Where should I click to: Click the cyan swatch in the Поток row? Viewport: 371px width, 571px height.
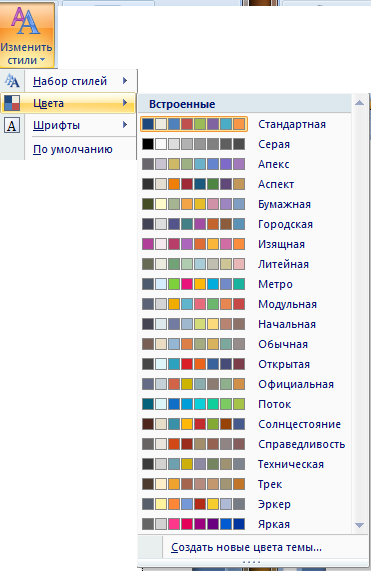pyautogui.click(x=200, y=405)
